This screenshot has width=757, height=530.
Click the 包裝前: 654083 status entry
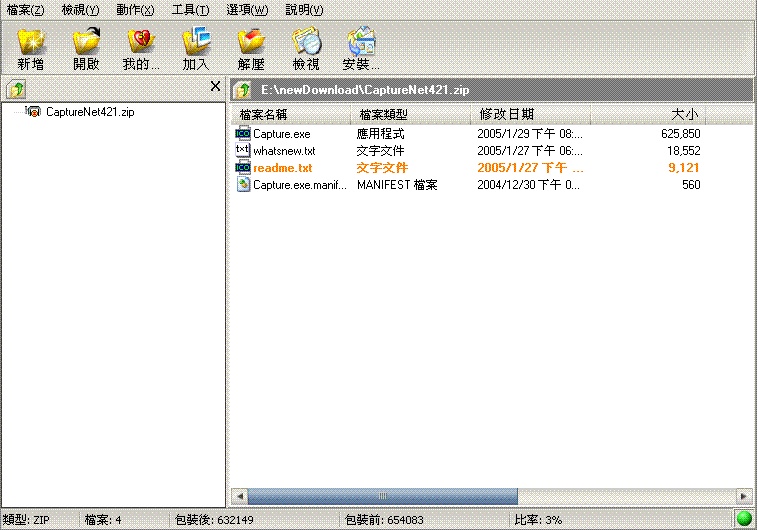[384, 520]
